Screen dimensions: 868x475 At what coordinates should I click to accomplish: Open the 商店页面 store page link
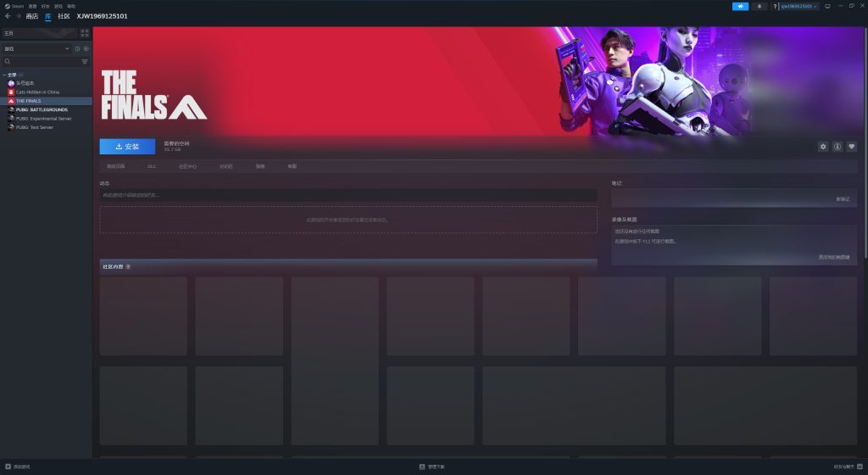tap(115, 166)
